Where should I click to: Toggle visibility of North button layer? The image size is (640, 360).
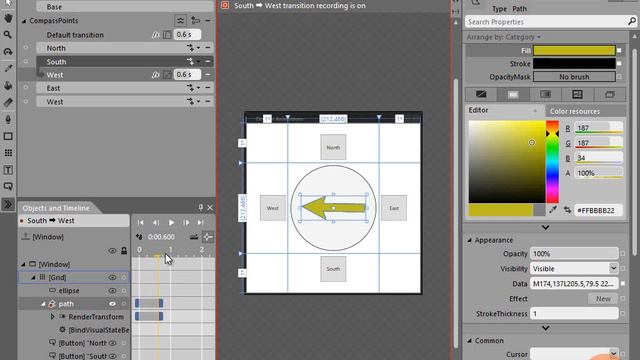click(113, 343)
